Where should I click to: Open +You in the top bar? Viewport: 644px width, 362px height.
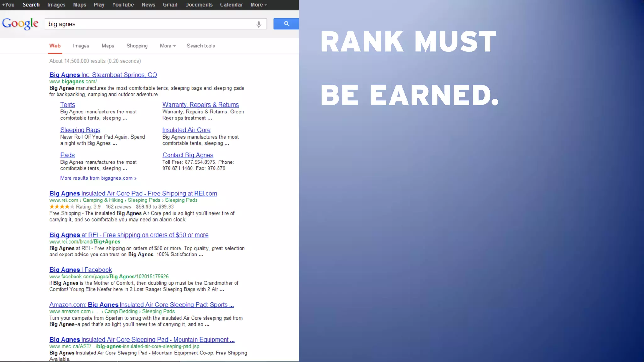[8, 5]
